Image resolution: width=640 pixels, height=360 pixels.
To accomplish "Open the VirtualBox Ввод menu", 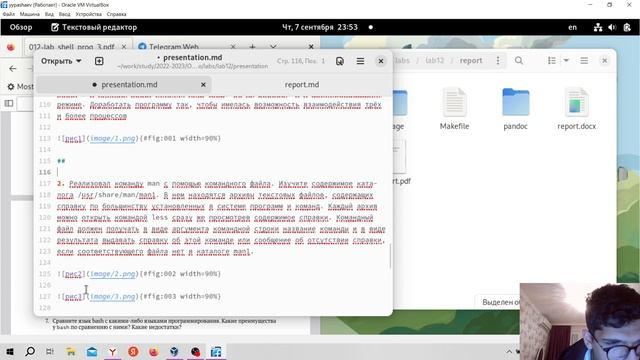I will 64,14.
